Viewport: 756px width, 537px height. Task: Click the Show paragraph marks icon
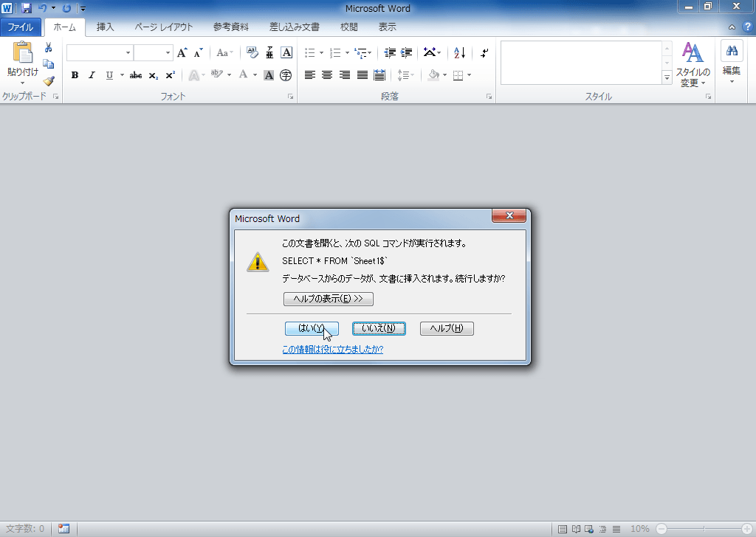(484, 52)
